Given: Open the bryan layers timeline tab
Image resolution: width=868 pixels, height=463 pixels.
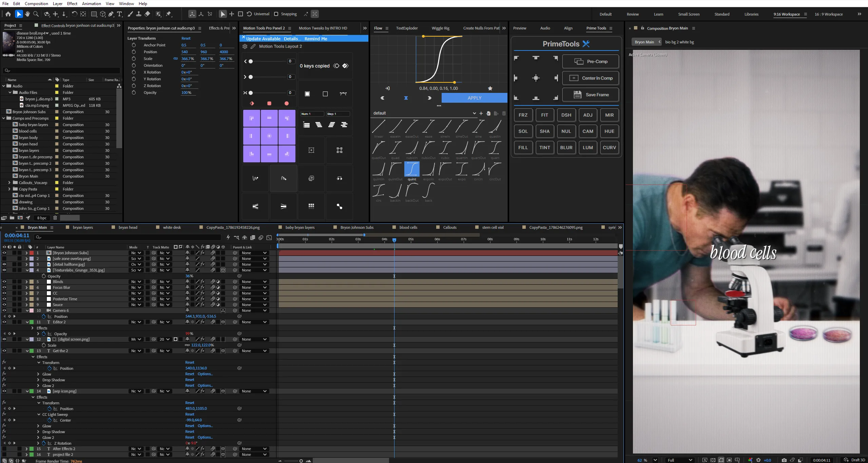Looking at the screenshot, I should click(x=83, y=227).
